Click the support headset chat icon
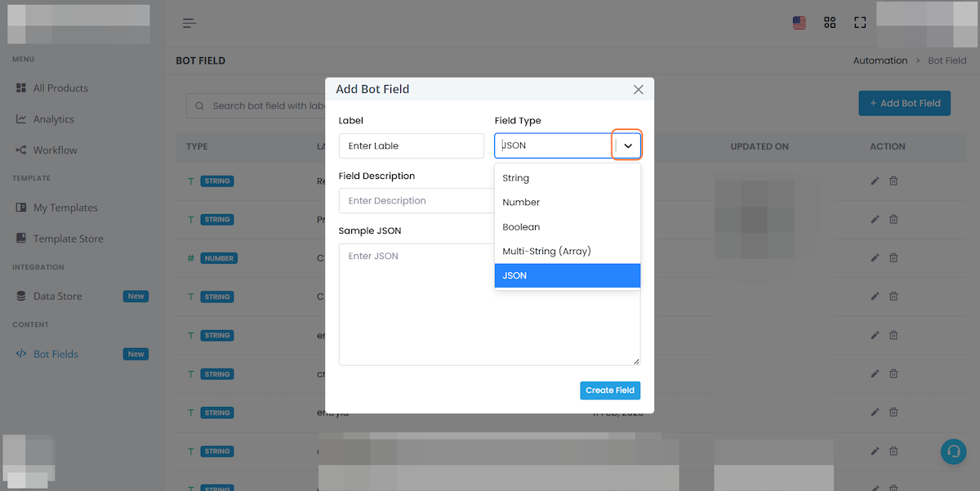 pyautogui.click(x=953, y=452)
